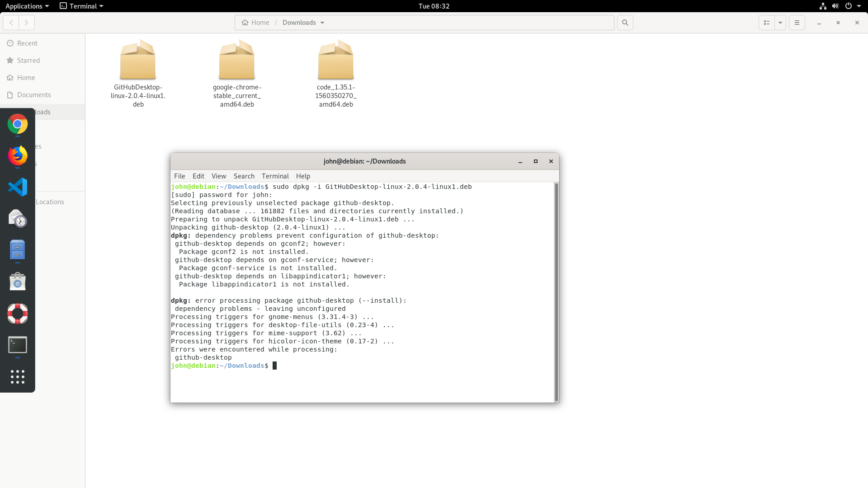Click the path bar empty location area
Screen dimensions: 868x488
[x=470, y=23]
